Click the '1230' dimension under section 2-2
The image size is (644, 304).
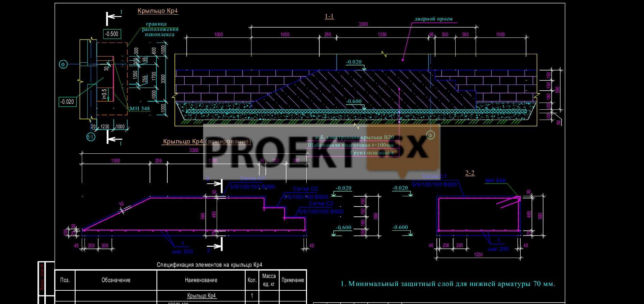478,255
